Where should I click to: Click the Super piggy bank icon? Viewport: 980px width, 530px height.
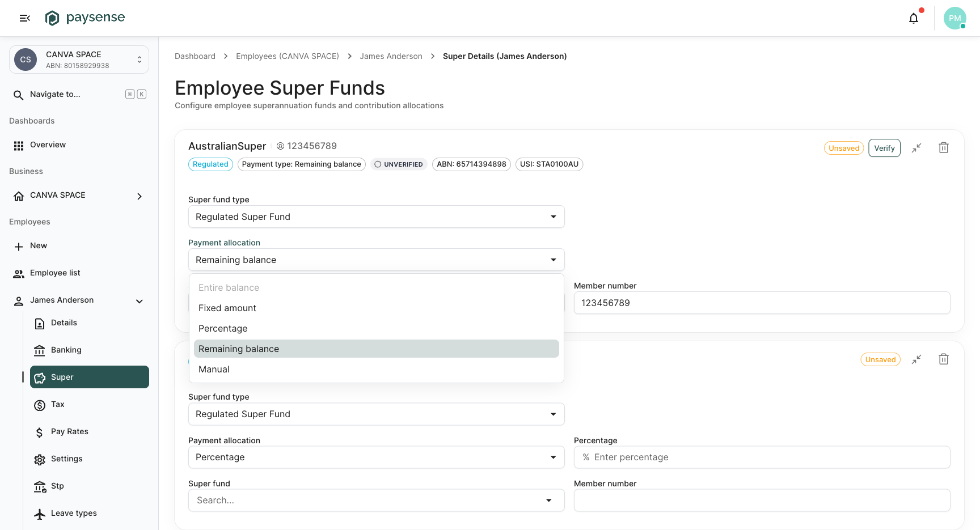(40, 378)
